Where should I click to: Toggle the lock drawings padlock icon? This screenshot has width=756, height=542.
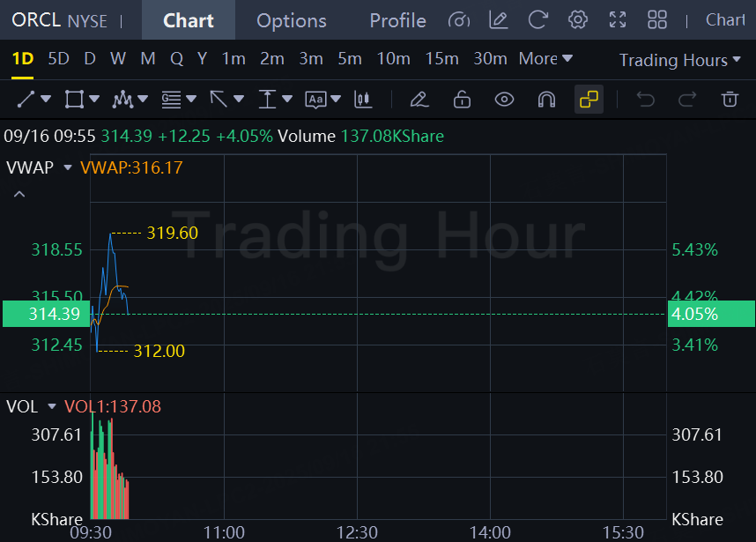pyautogui.click(x=462, y=100)
